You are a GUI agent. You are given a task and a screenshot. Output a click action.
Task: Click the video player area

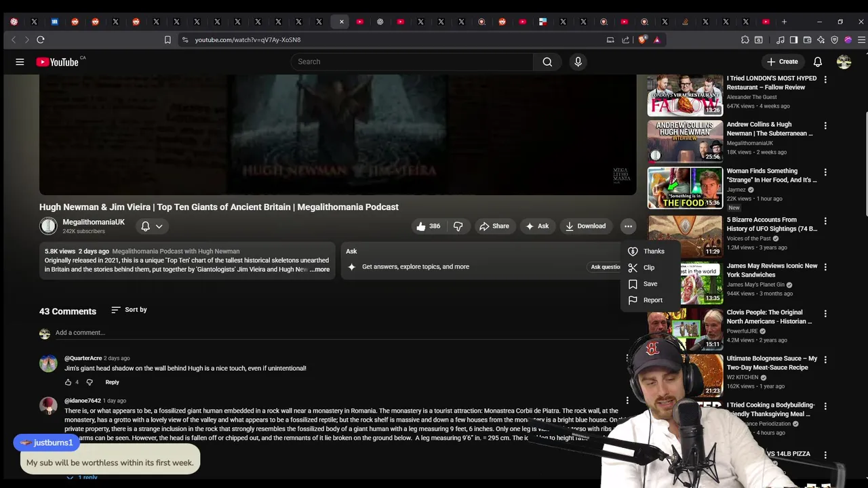(x=338, y=135)
